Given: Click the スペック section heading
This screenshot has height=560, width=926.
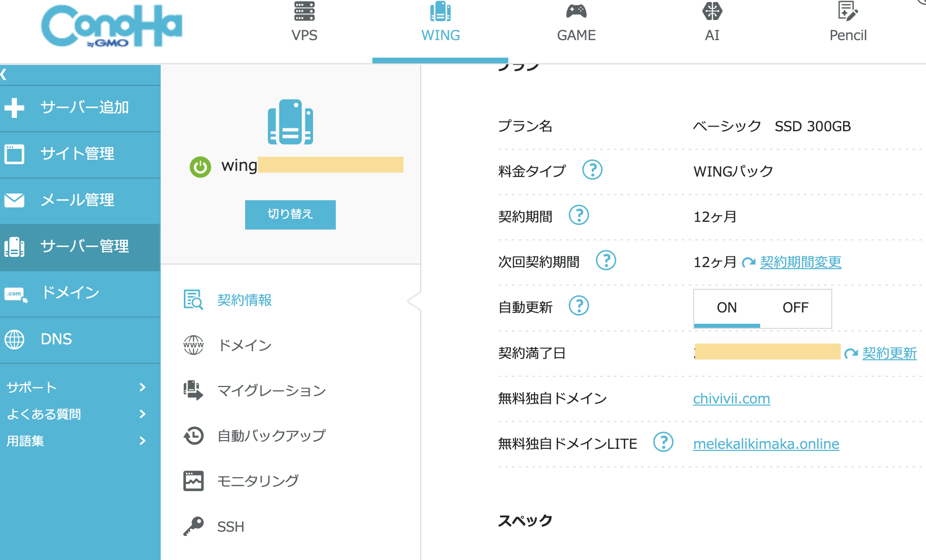Looking at the screenshot, I should coord(525,520).
